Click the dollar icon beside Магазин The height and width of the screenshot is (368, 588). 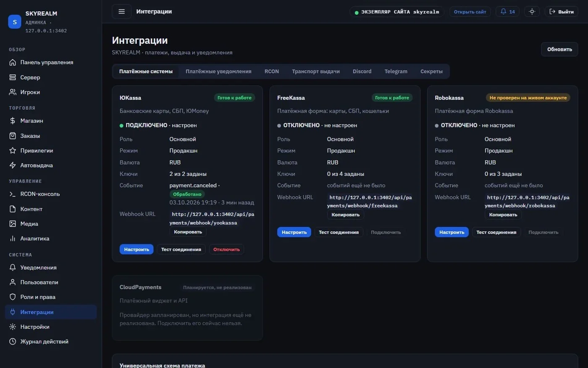pyautogui.click(x=13, y=121)
